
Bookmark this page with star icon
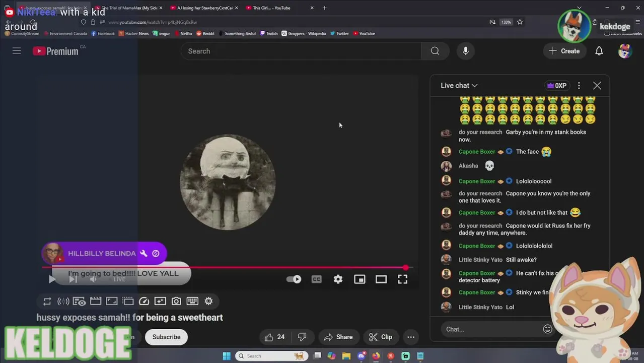point(520,22)
